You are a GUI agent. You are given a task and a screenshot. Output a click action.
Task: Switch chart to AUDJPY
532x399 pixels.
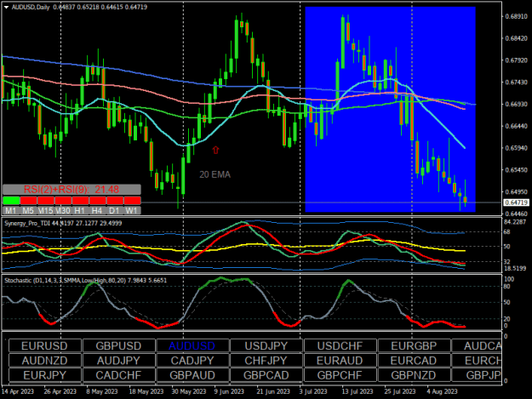tap(119, 361)
